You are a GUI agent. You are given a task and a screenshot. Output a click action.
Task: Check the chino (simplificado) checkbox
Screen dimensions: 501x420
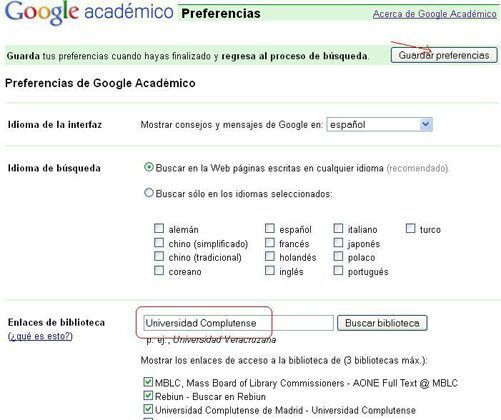[x=159, y=242]
